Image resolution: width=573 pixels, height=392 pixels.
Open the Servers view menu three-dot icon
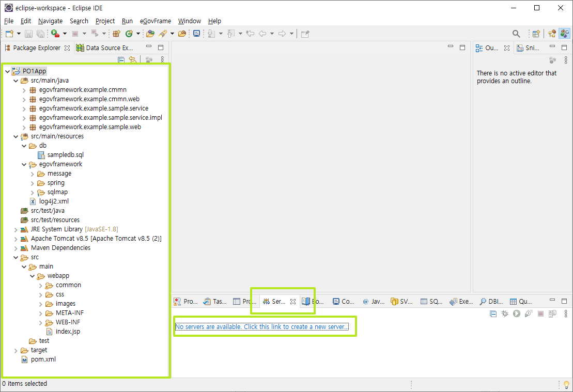[566, 313]
